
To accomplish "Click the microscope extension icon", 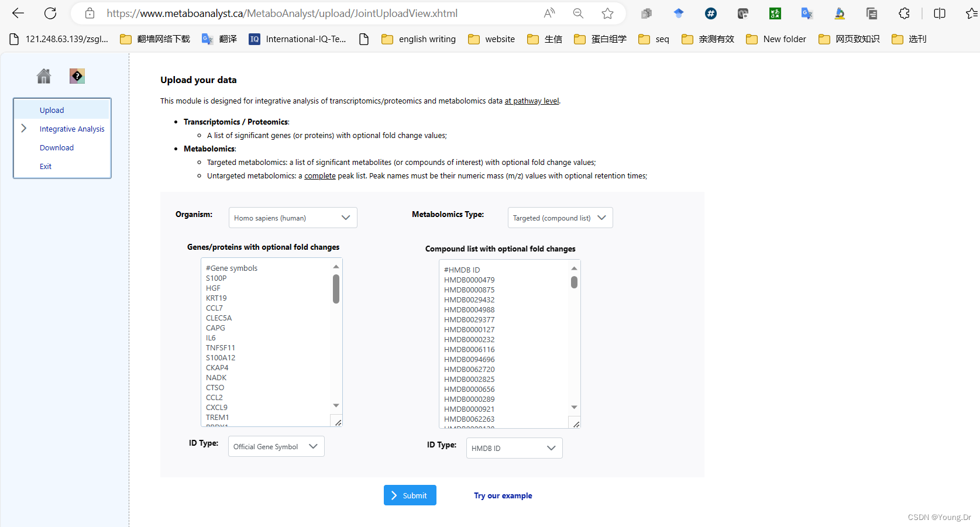I will click(840, 12).
